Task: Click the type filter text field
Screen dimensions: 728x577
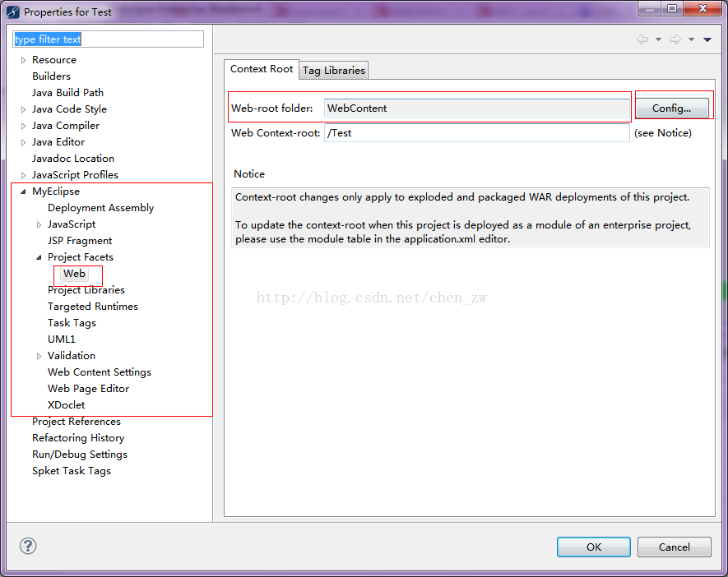Action: (109, 39)
